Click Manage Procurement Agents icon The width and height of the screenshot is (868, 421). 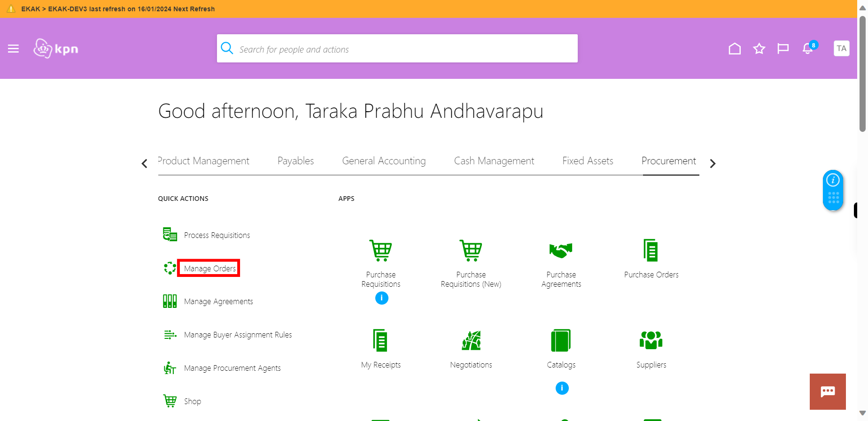point(170,368)
